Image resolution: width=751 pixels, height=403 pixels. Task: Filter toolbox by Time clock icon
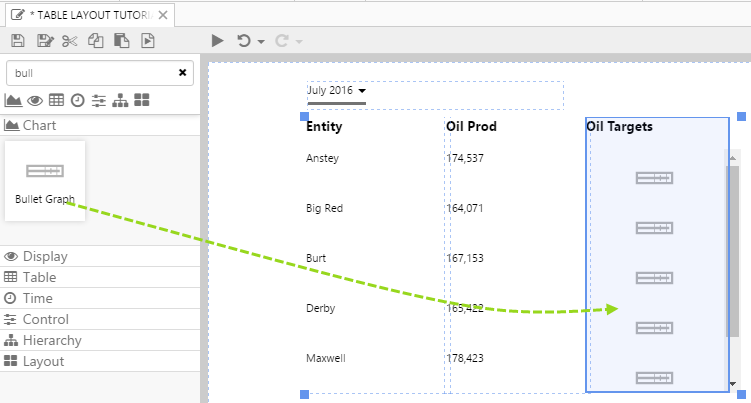77,100
